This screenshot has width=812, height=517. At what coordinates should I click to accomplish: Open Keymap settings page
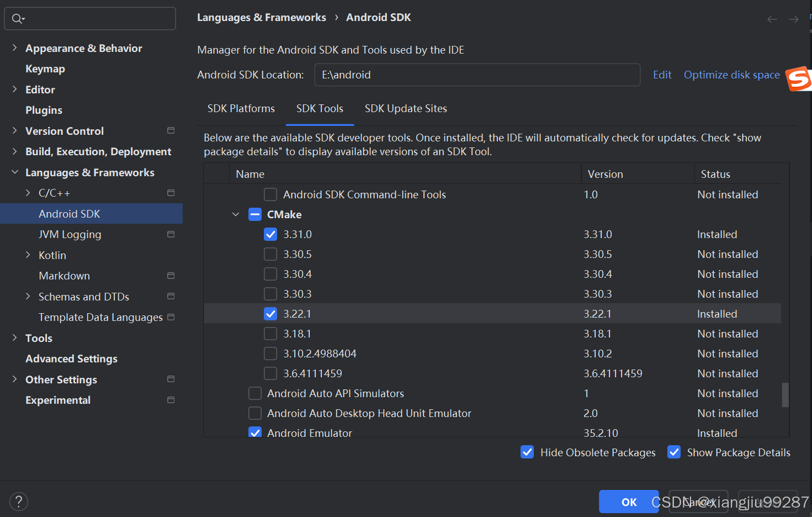[45, 68]
